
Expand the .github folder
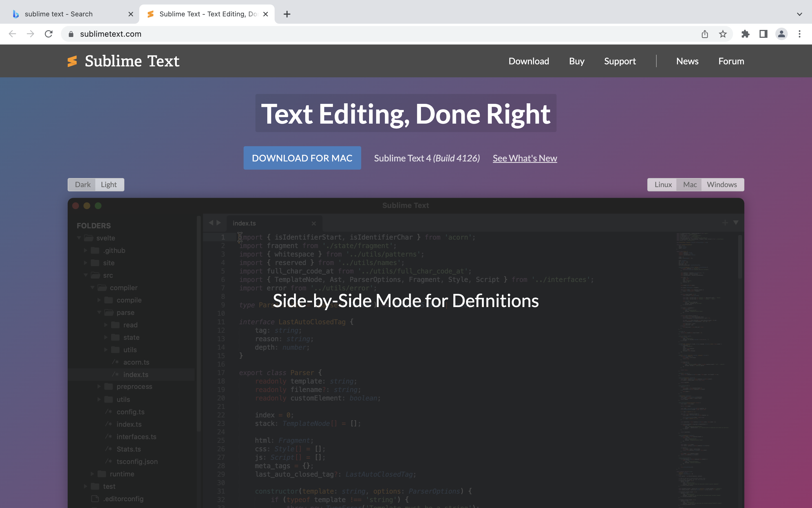(x=85, y=250)
